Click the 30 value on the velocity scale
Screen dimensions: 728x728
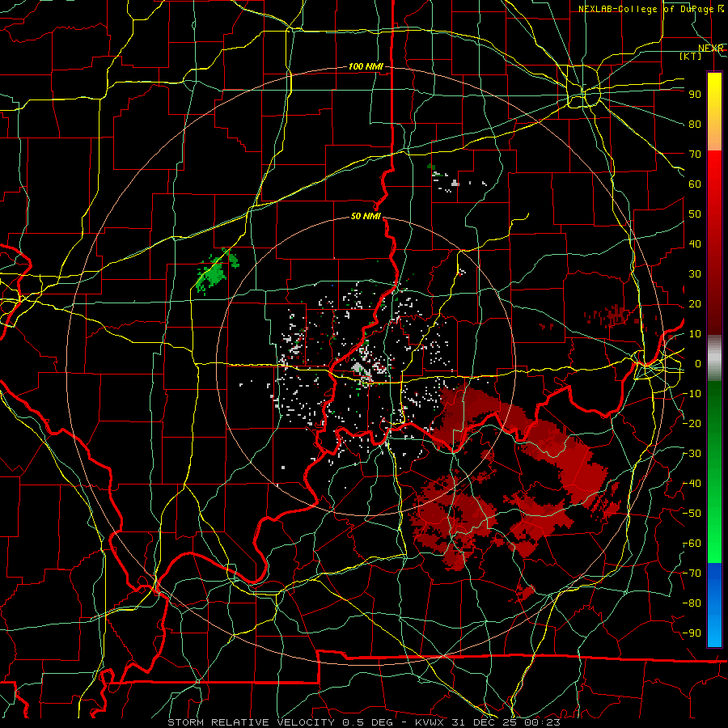click(695, 274)
